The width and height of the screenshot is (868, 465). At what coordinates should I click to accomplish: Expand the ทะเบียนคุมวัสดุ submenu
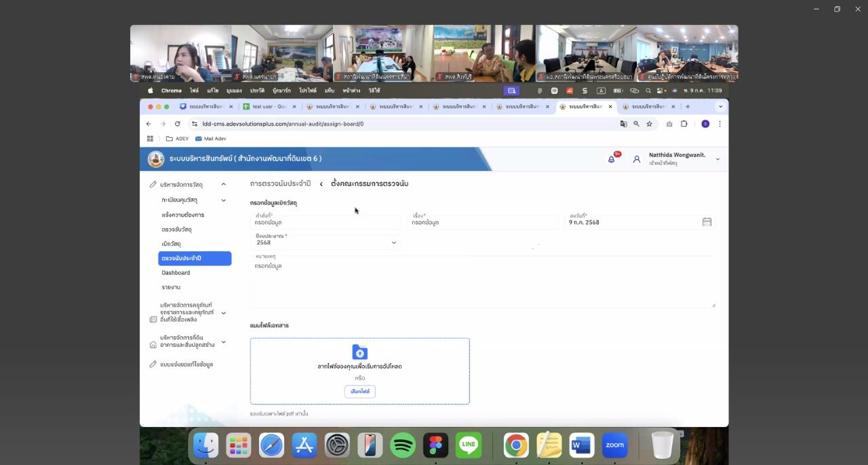point(223,200)
